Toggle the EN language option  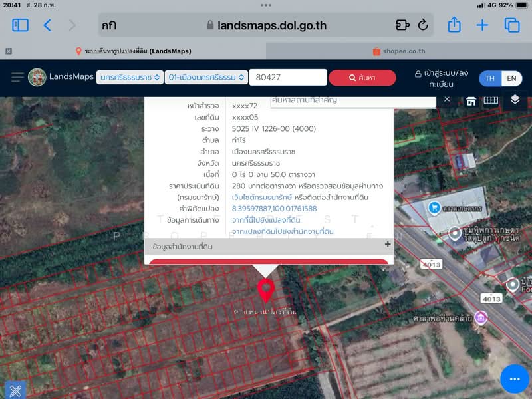coord(513,78)
